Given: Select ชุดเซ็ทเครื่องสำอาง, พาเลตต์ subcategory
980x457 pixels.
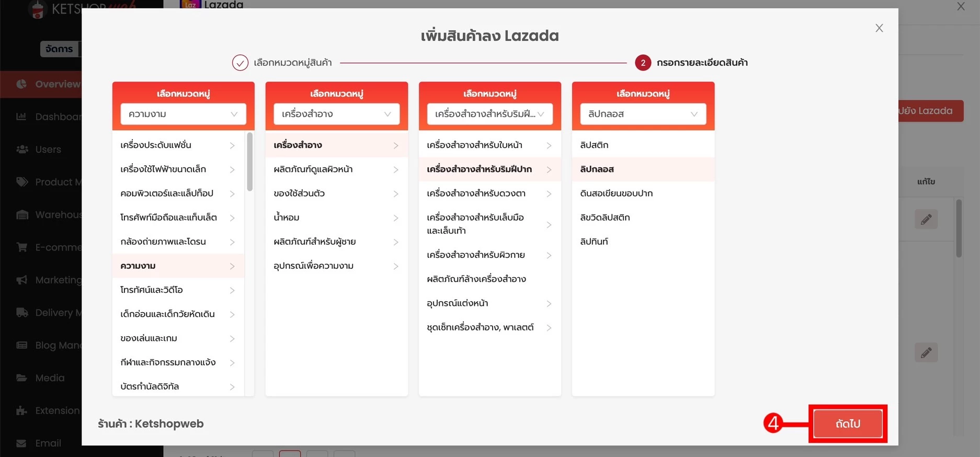Looking at the screenshot, I should point(489,327).
